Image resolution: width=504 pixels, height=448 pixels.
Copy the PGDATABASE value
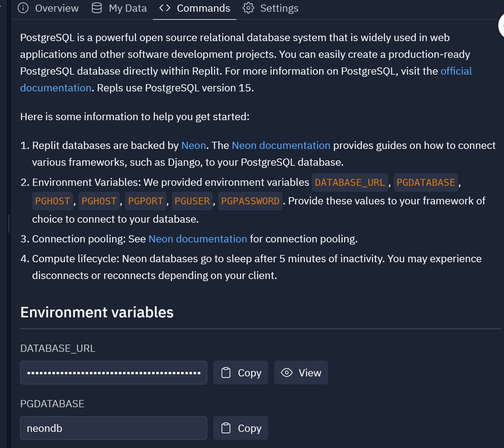click(x=241, y=428)
